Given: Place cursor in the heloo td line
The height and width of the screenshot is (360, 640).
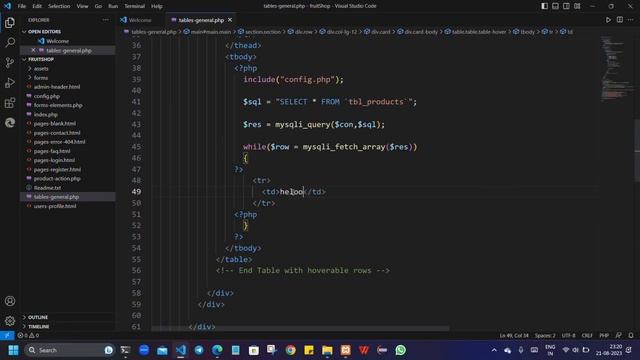Looking at the screenshot, I should (x=293, y=191).
